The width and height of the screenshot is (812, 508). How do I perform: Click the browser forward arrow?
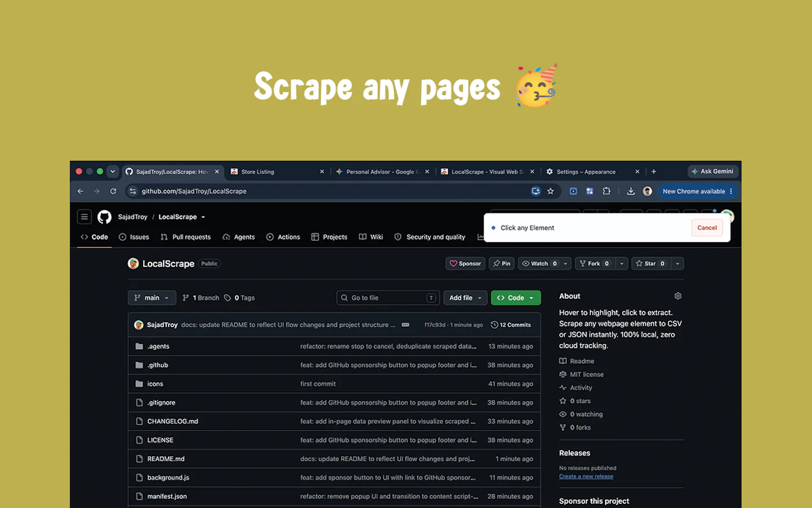click(x=96, y=191)
